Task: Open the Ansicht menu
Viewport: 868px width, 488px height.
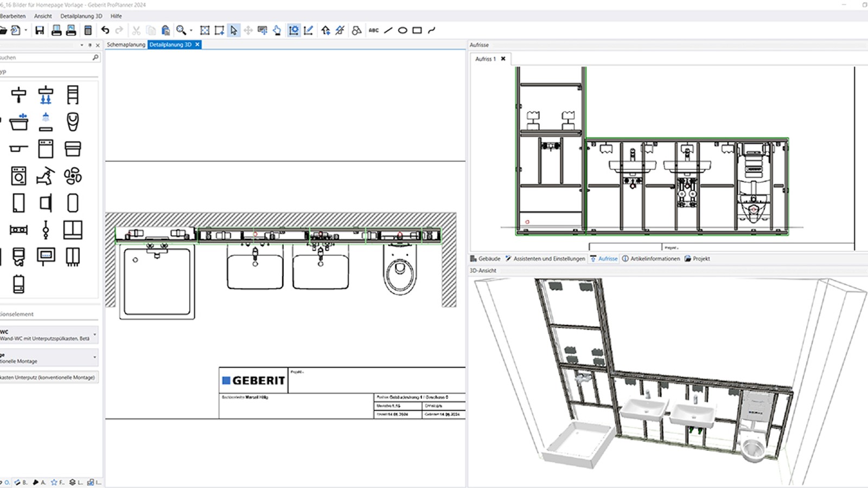Action: 42,16
